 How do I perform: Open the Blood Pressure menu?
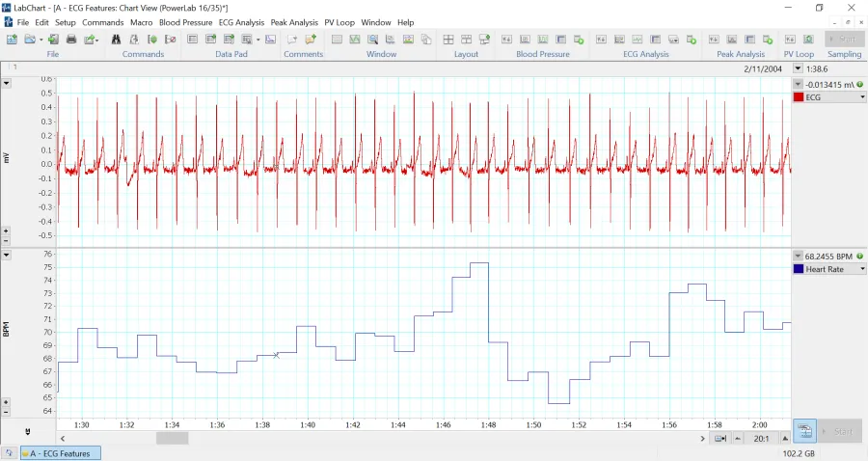(x=188, y=22)
